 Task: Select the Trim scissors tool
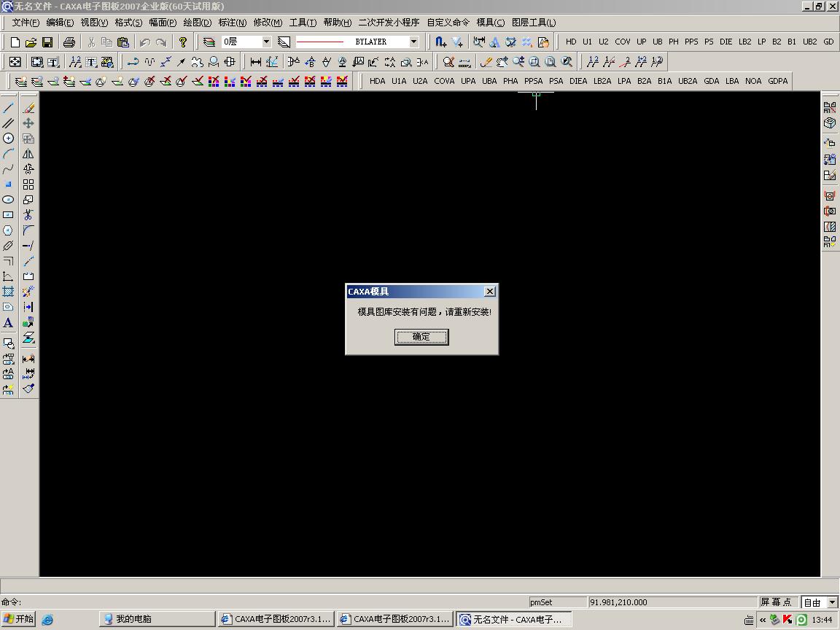tap(28, 215)
